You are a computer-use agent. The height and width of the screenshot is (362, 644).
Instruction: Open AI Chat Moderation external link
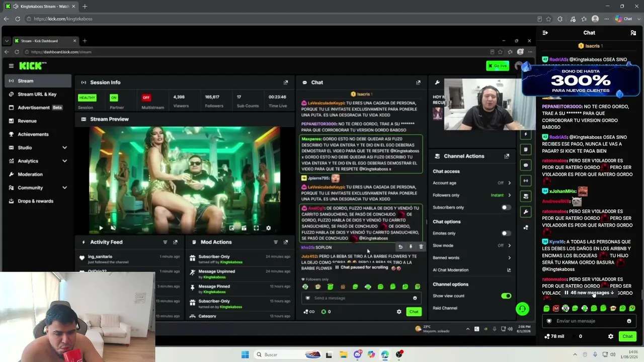coord(509,270)
